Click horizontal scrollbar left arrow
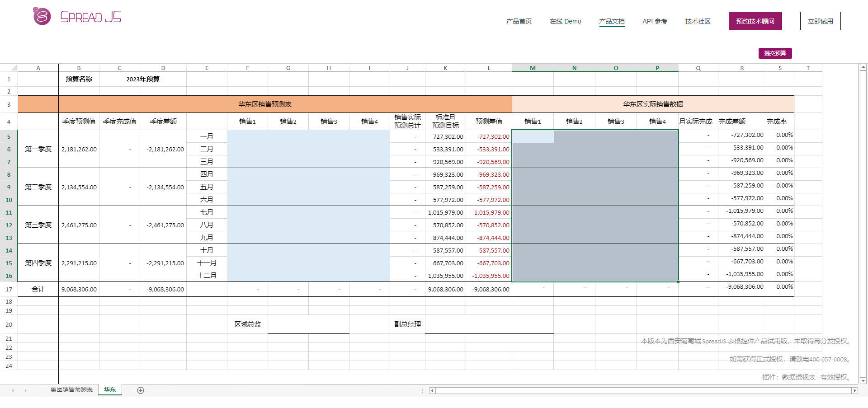Viewport: 868px width, 408px height. [433, 390]
